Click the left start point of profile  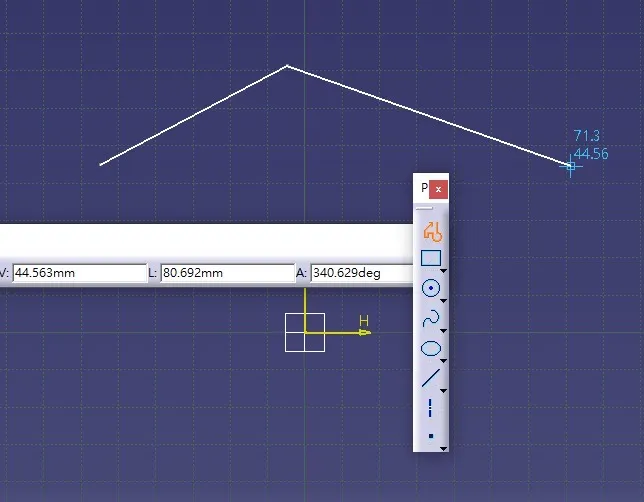point(101,165)
